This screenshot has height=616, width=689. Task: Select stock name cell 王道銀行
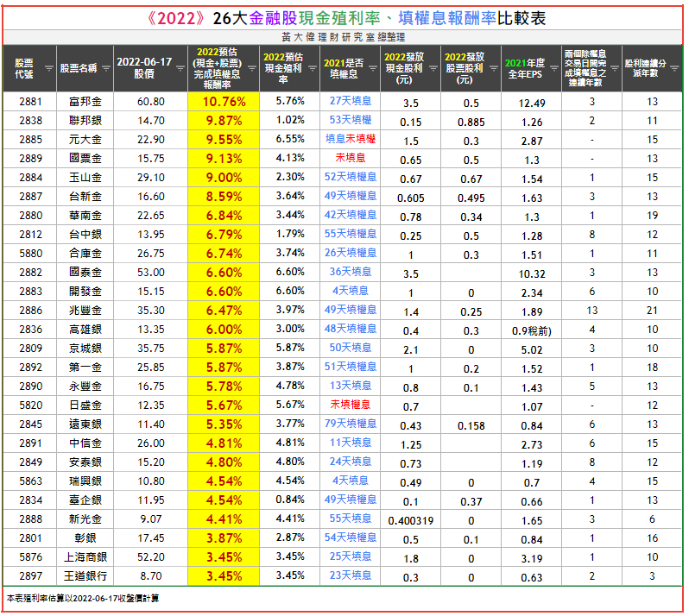(x=85, y=575)
